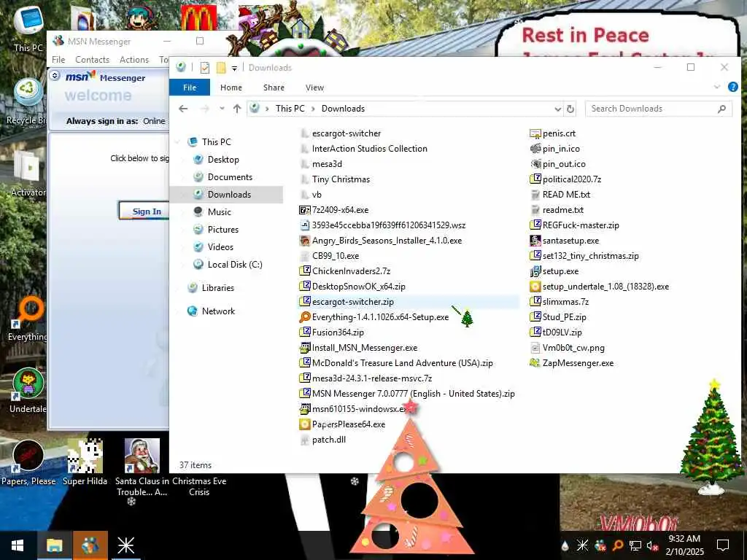The width and height of the screenshot is (747, 560).
Task: Click the taskbar clock showing 9:32 AM
Action: pyautogui.click(x=684, y=545)
